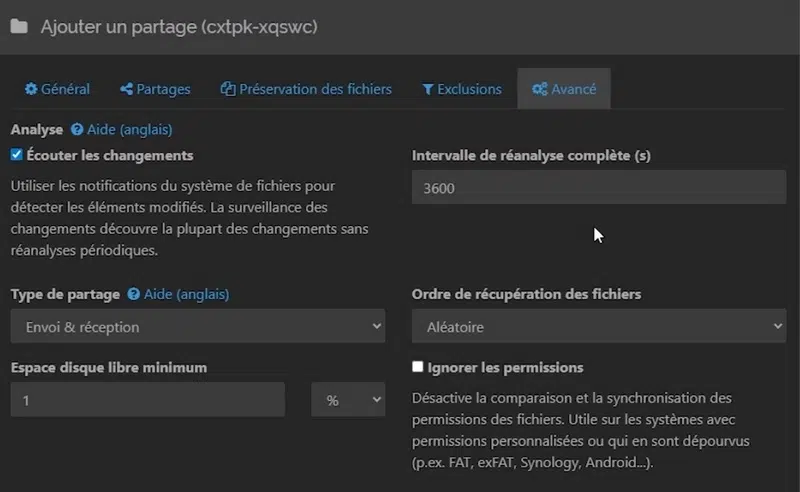Uncheck Écouter les changements checkbox
The image size is (800, 492).
tap(17, 155)
